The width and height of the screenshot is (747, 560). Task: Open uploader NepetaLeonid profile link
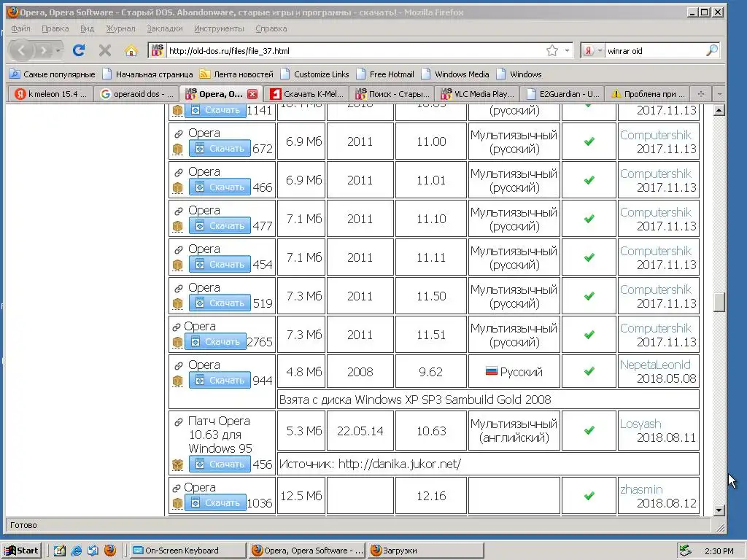655,365
